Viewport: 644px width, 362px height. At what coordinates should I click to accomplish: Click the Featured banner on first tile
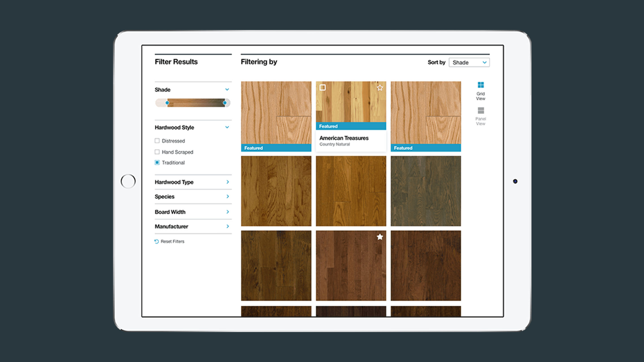click(276, 148)
